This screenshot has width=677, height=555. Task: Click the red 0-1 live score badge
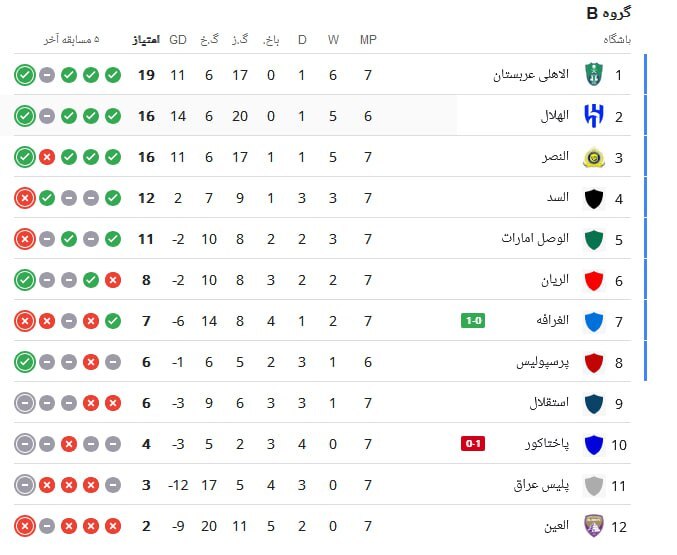(x=473, y=444)
